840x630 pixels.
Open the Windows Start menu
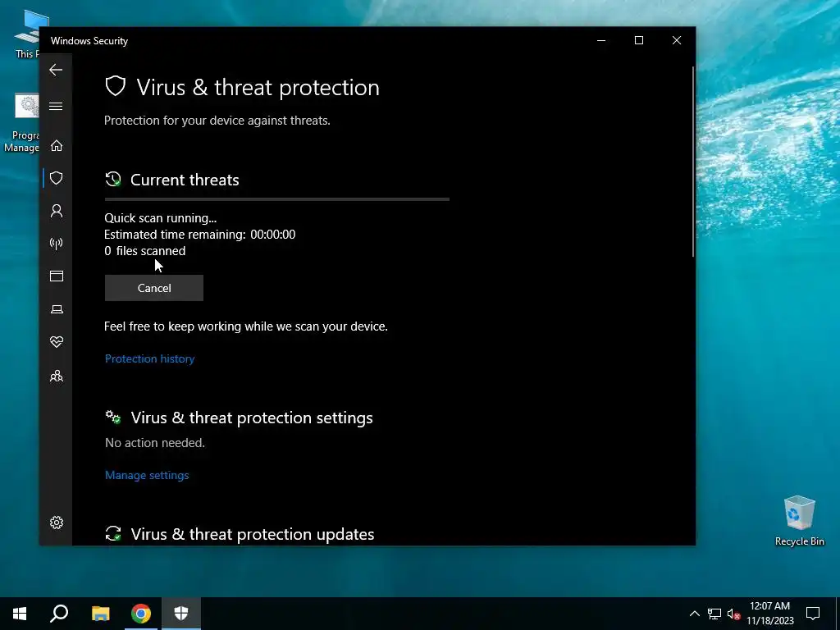coord(20,614)
